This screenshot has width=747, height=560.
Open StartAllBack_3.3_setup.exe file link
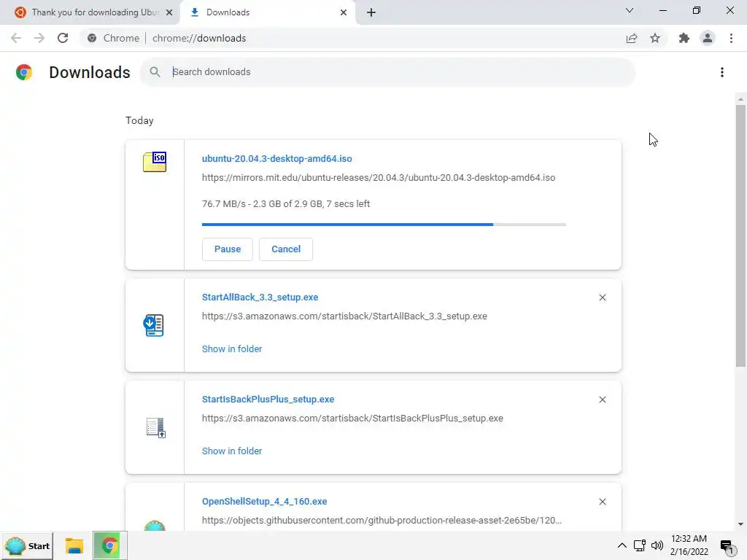[x=260, y=297]
